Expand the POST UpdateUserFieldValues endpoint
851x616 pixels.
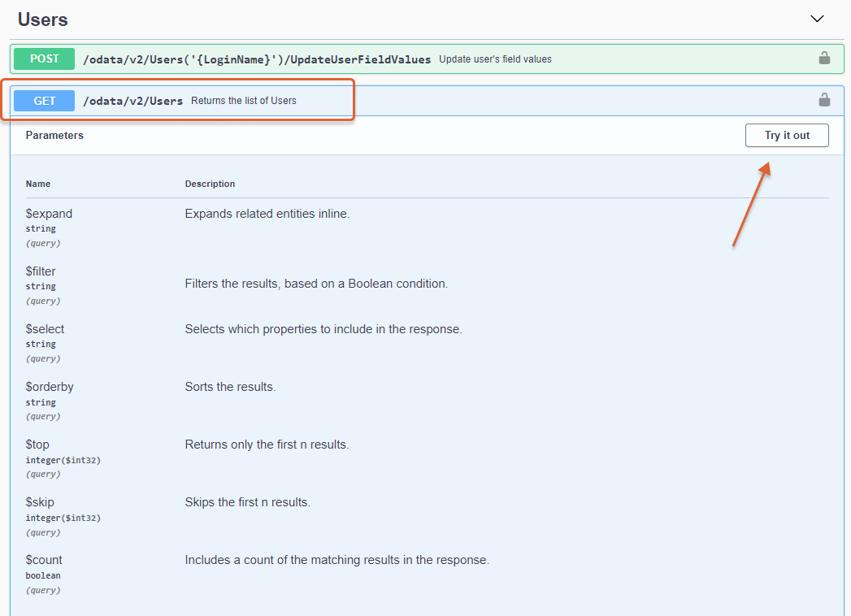tap(255, 59)
